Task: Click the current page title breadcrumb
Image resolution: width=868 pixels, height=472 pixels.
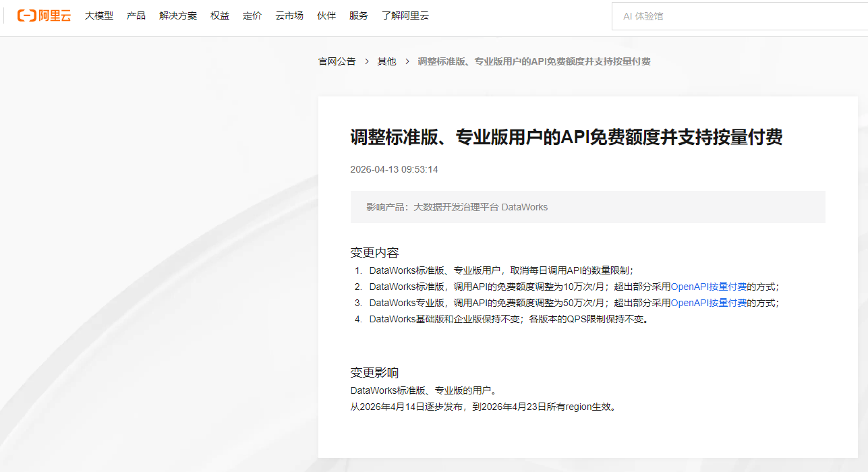Action: [x=534, y=61]
